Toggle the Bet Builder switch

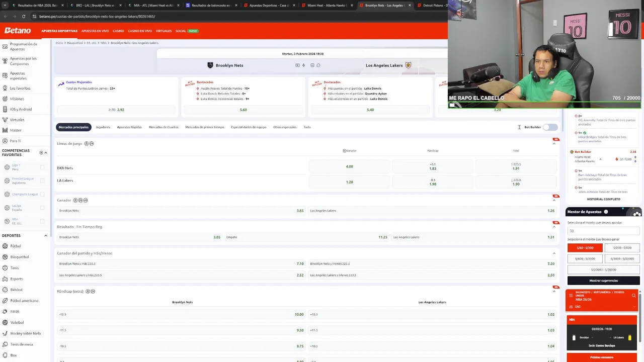550,127
